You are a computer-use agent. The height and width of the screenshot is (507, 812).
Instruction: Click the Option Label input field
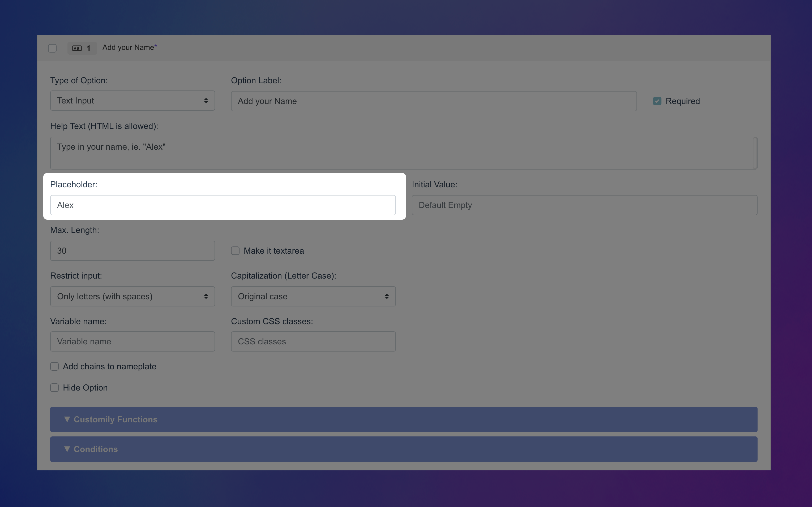(433, 101)
